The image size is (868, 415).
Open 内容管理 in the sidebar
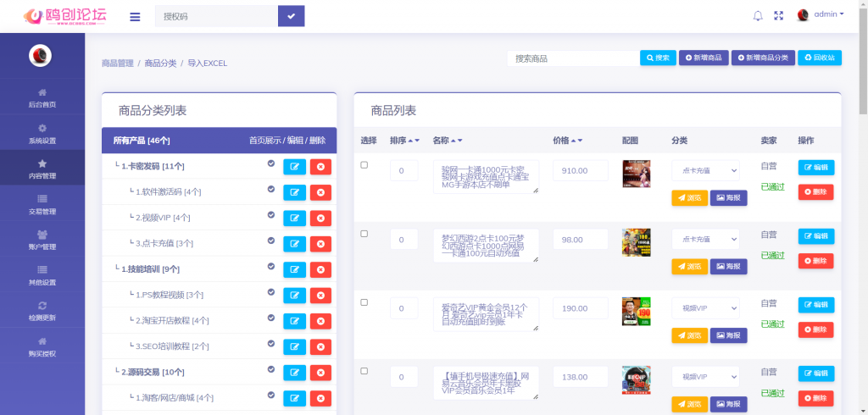pos(42,169)
